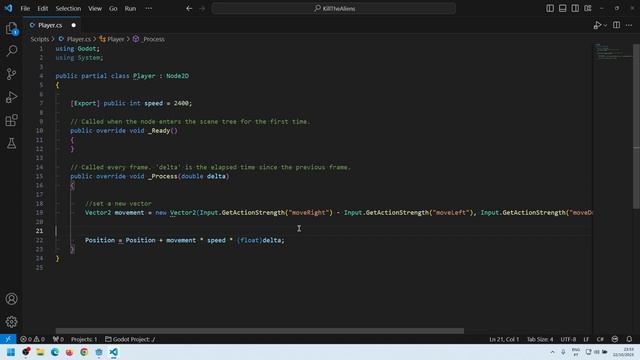Click the KillTheAliens command center search
The width and height of the screenshot is (640, 360).
point(333,8)
